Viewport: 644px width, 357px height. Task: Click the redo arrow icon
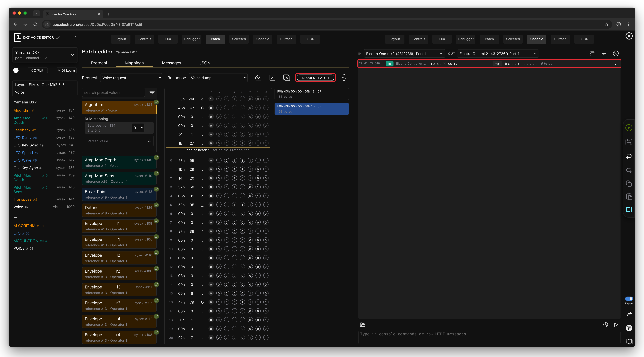[629, 171]
